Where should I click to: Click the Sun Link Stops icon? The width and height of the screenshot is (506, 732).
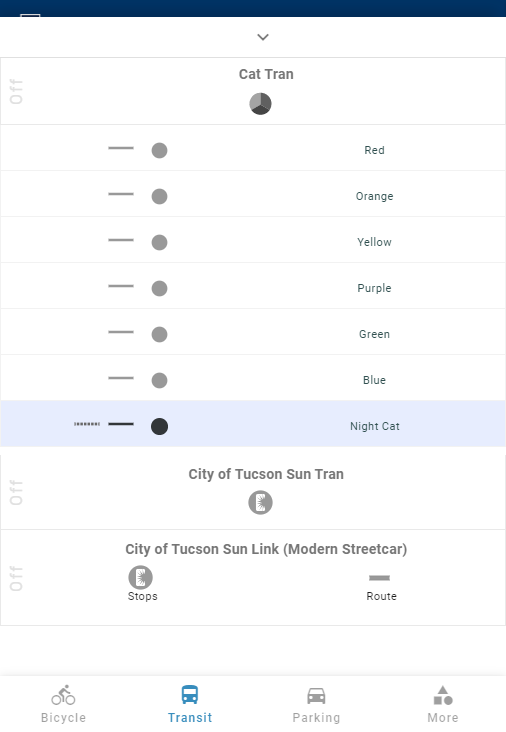tap(141, 577)
